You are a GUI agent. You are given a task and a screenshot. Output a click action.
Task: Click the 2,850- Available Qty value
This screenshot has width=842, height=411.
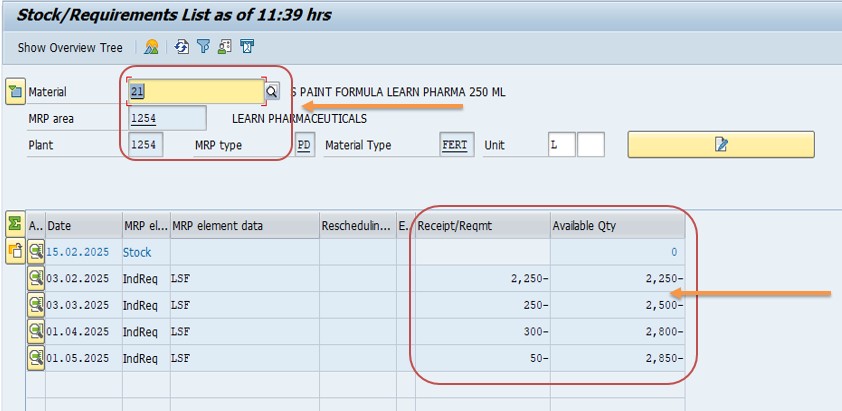point(664,358)
